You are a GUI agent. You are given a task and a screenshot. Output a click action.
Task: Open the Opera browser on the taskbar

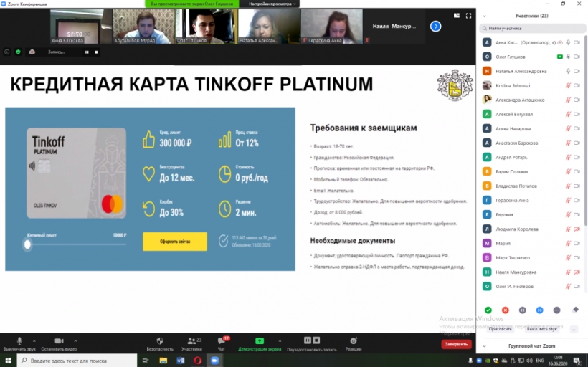tap(197, 361)
